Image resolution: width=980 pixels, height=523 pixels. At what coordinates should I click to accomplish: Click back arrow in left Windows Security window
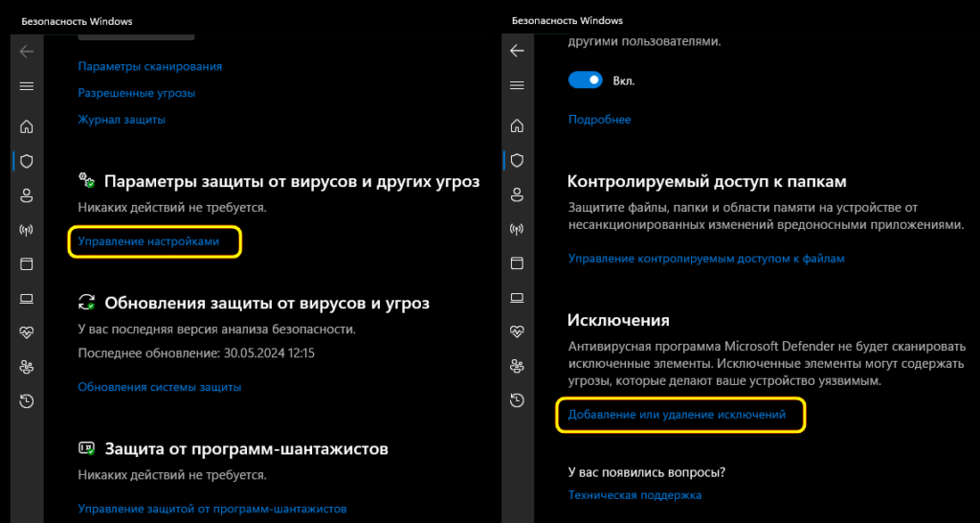(26, 52)
